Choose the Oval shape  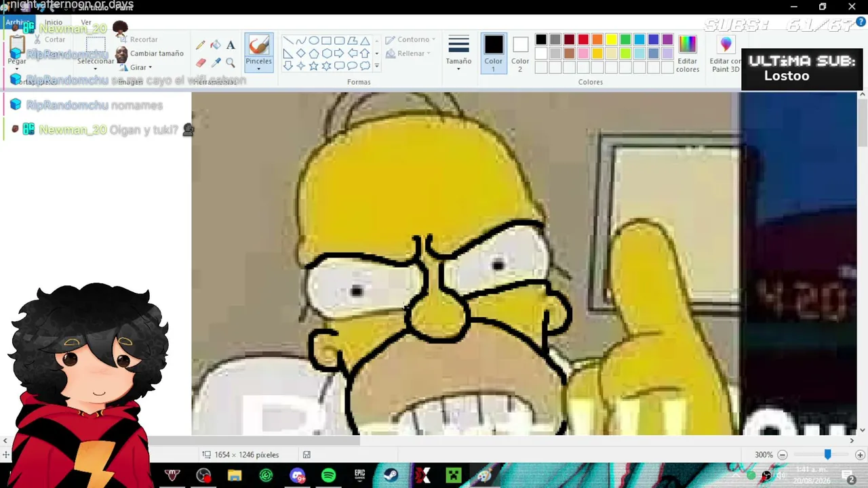[313, 41]
